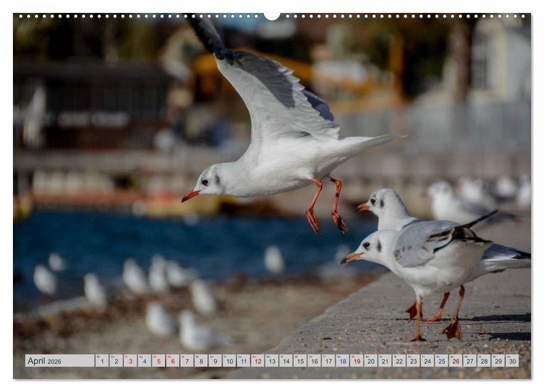Screen dimensions: 544x392
Task: Click the hanging hole at top center
Action: pos(272,15)
